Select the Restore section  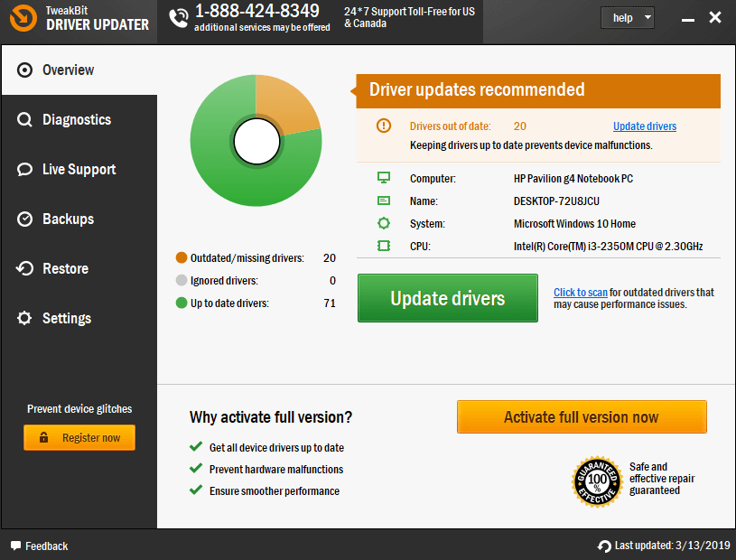point(79,268)
